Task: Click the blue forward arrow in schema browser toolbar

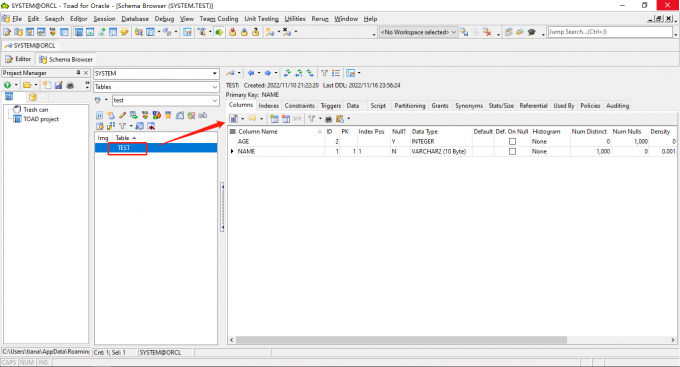Action: pyautogui.click(x=268, y=73)
